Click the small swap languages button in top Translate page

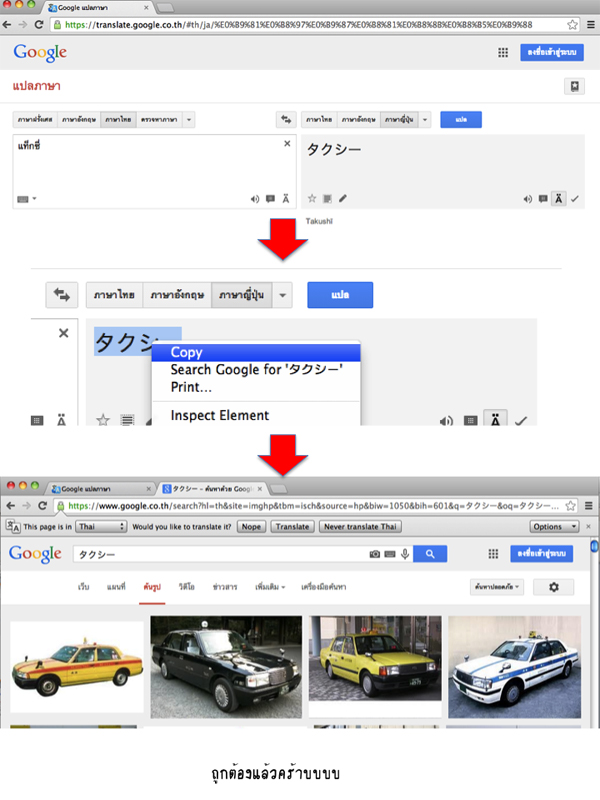tap(286, 119)
